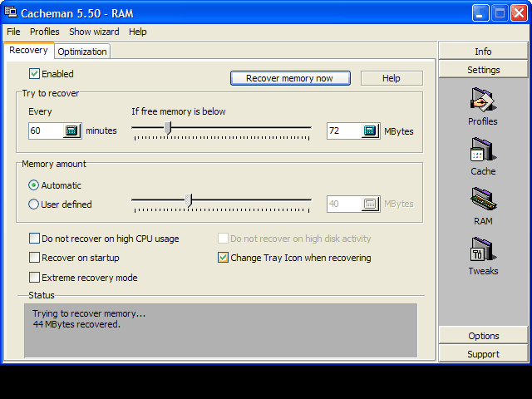
Task: Click calculator icon beside 72 MBytes field
Action: click(x=370, y=131)
